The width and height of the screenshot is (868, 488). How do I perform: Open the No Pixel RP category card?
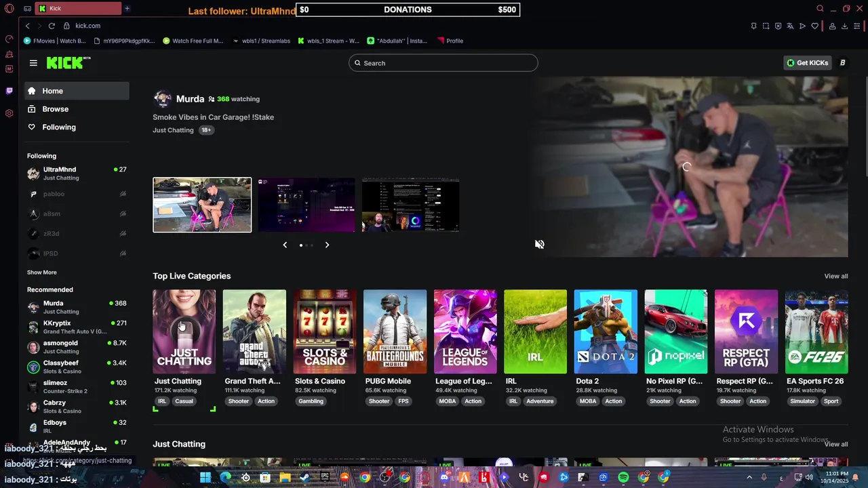(x=676, y=332)
